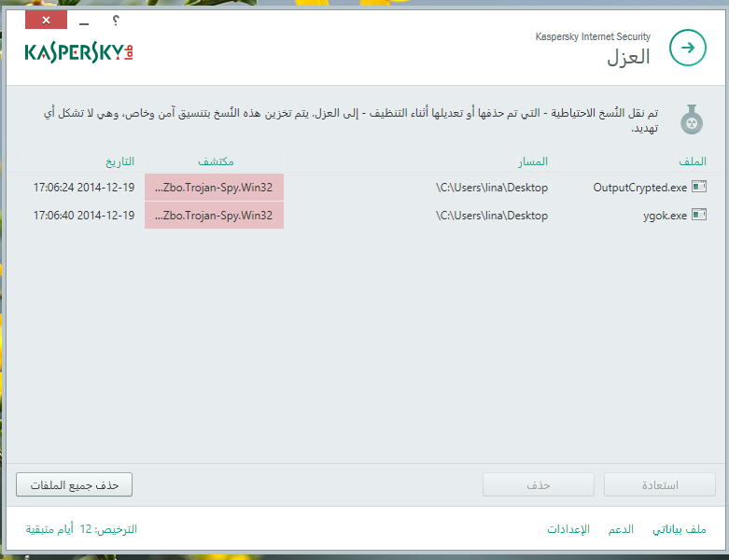Viewport: 729px width, 560px height.
Task: Select OutputCrypted.exe file name
Action: tap(639, 188)
